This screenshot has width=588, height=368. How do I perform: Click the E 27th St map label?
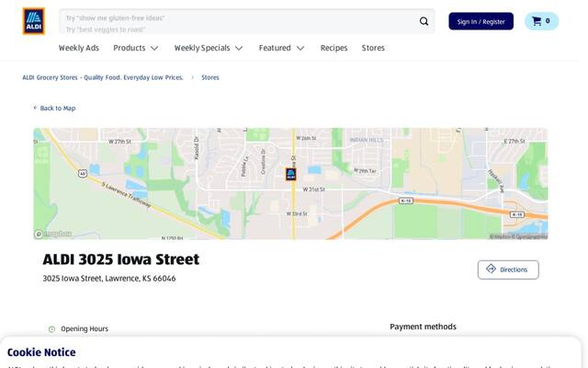[514, 141]
